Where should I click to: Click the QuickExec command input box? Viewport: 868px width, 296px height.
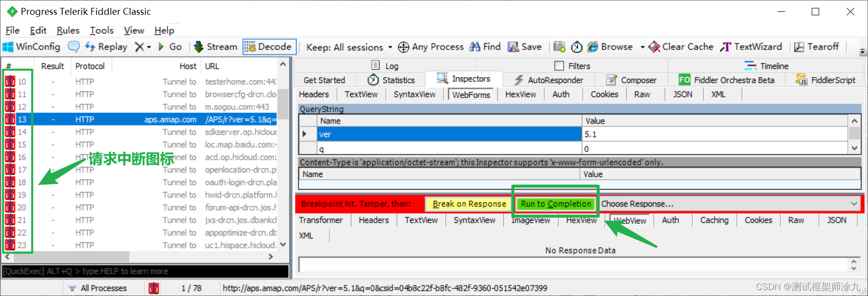coord(146,271)
